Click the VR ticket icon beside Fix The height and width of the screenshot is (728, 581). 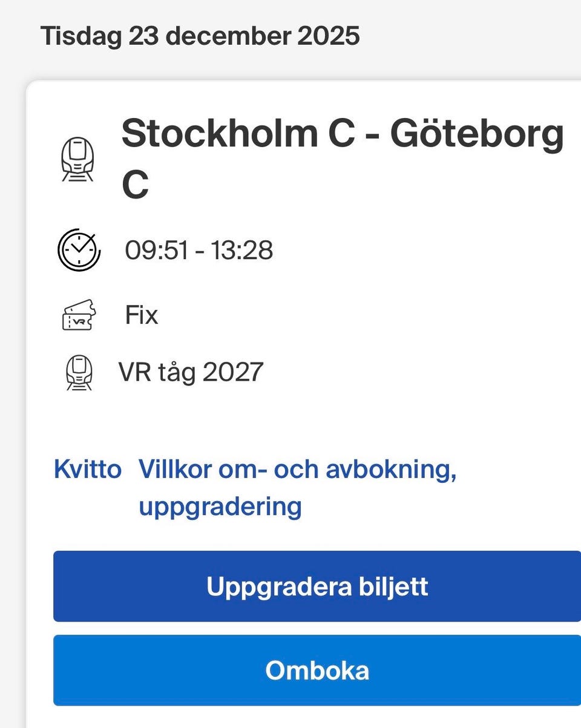click(x=79, y=315)
